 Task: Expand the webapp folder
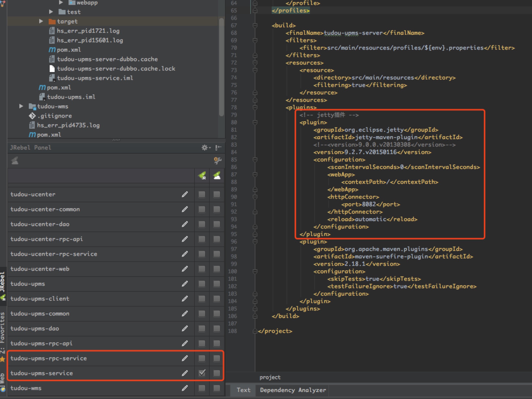(61, 2)
